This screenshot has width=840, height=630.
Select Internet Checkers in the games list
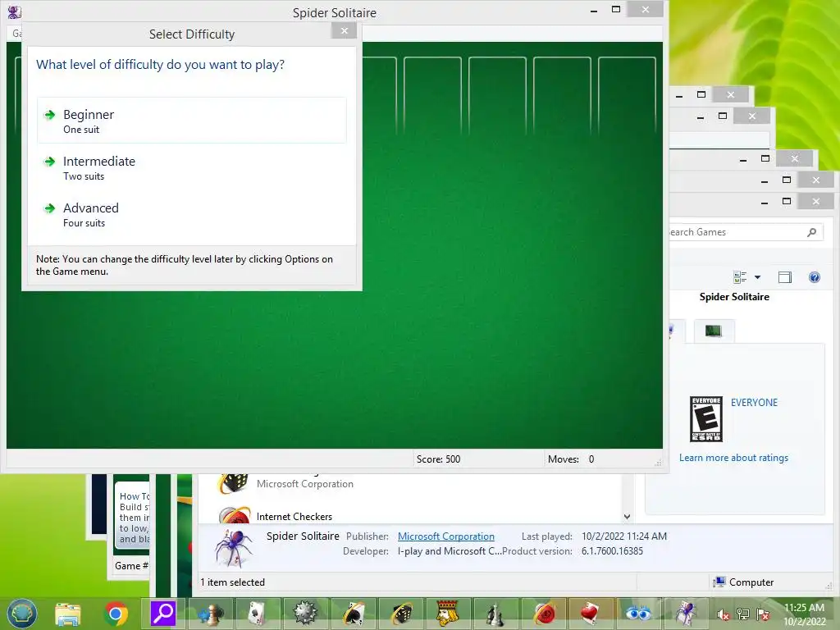pyautogui.click(x=294, y=517)
